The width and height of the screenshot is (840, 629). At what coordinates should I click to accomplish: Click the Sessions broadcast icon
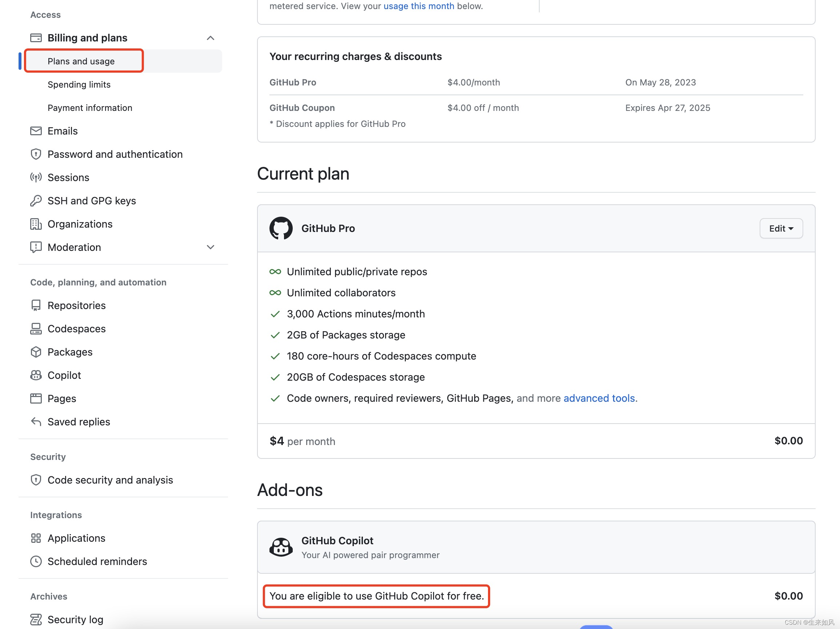click(36, 178)
